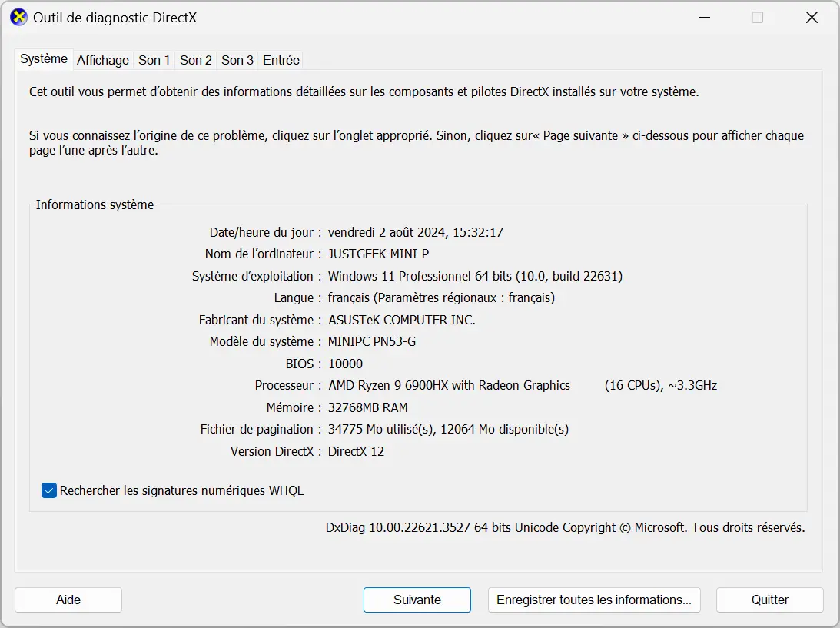Click the 32768MB RAM memory value
Viewport: 840px width, 628px height.
[368, 407]
